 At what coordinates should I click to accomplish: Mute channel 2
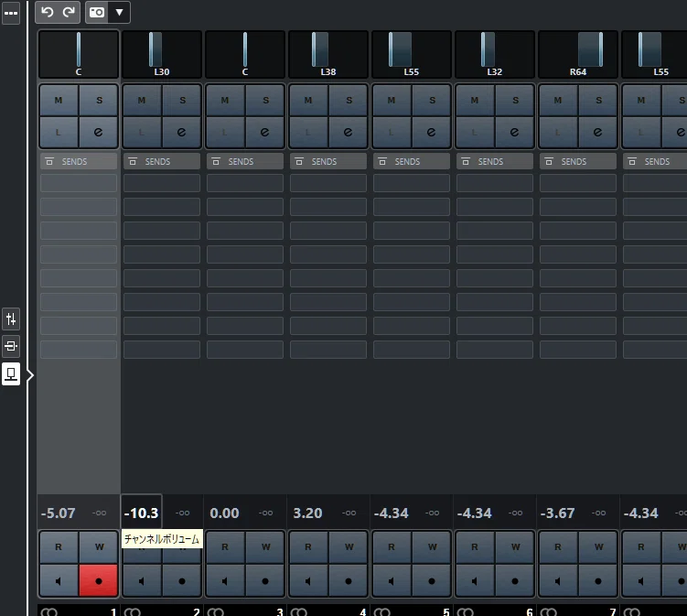(x=142, y=100)
